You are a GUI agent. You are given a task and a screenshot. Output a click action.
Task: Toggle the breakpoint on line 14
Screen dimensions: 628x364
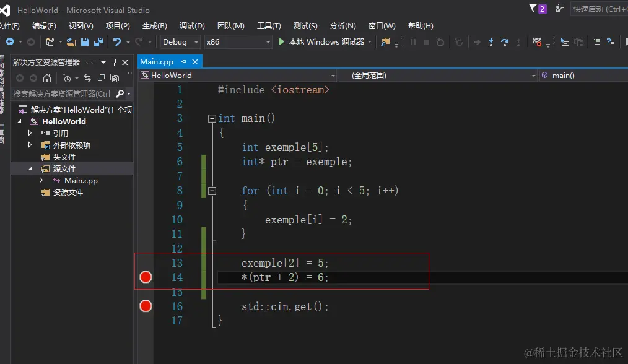point(146,277)
